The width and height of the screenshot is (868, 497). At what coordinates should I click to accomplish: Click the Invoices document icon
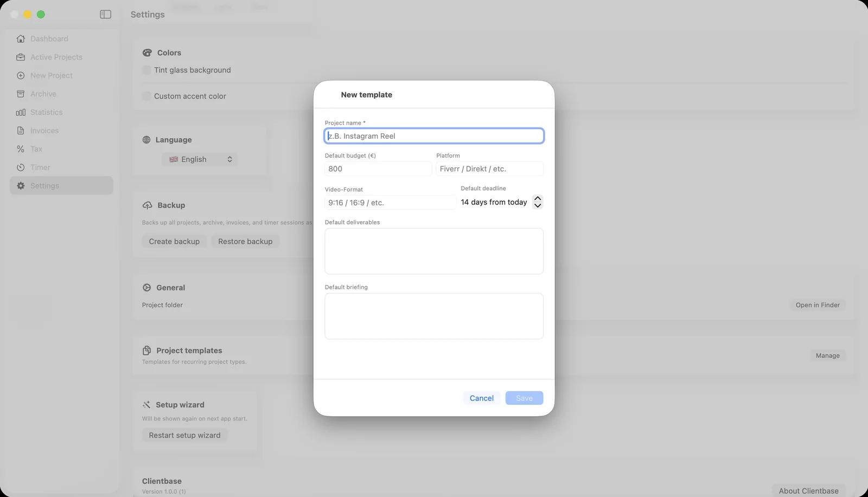pos(21,131)
